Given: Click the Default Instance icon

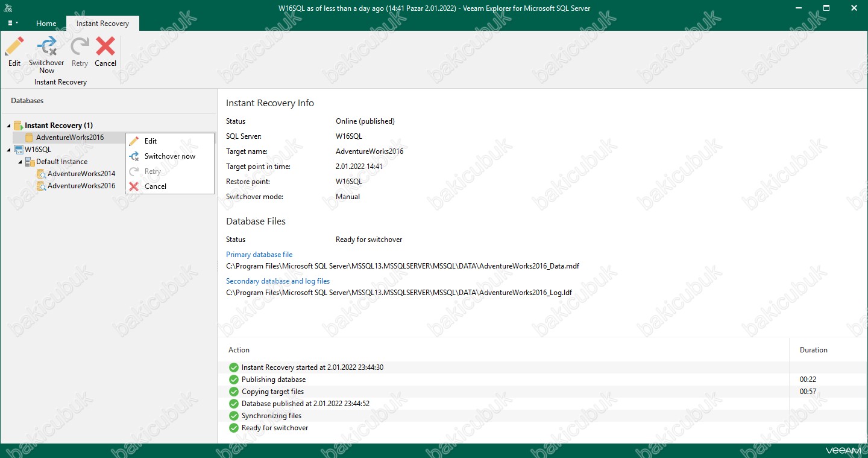Looking at the screenshot, I should pyautogui.click(x=30, y=162).
